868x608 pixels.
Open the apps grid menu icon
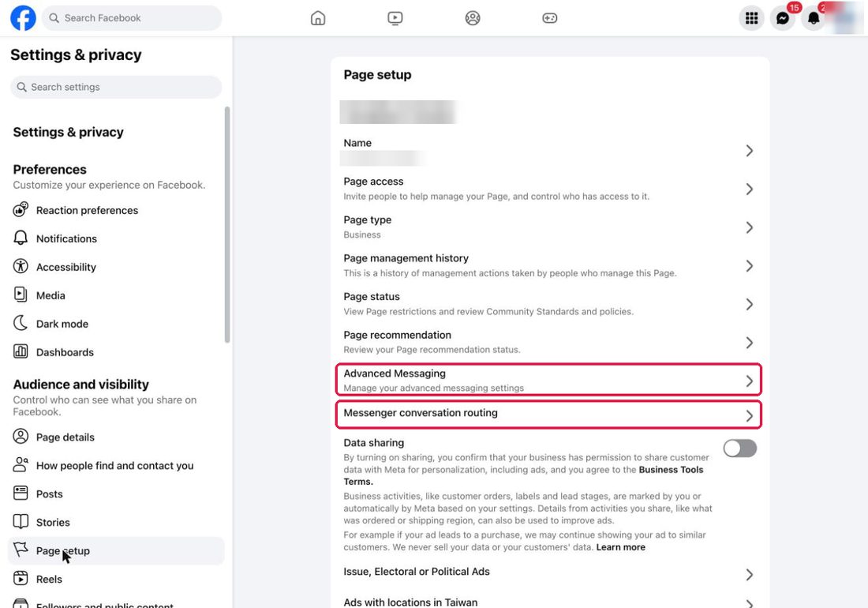[x=751, y=17]
